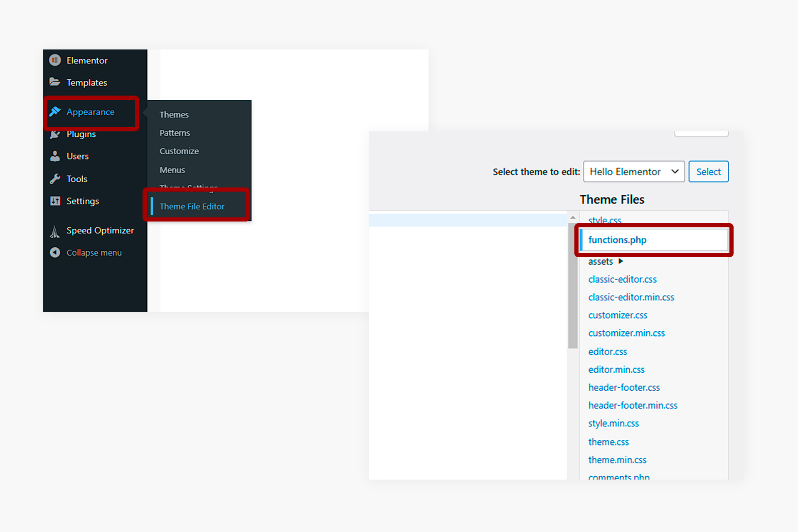798x532 pixels.
Task: Open classic-editor.css file
Action: 622,279
